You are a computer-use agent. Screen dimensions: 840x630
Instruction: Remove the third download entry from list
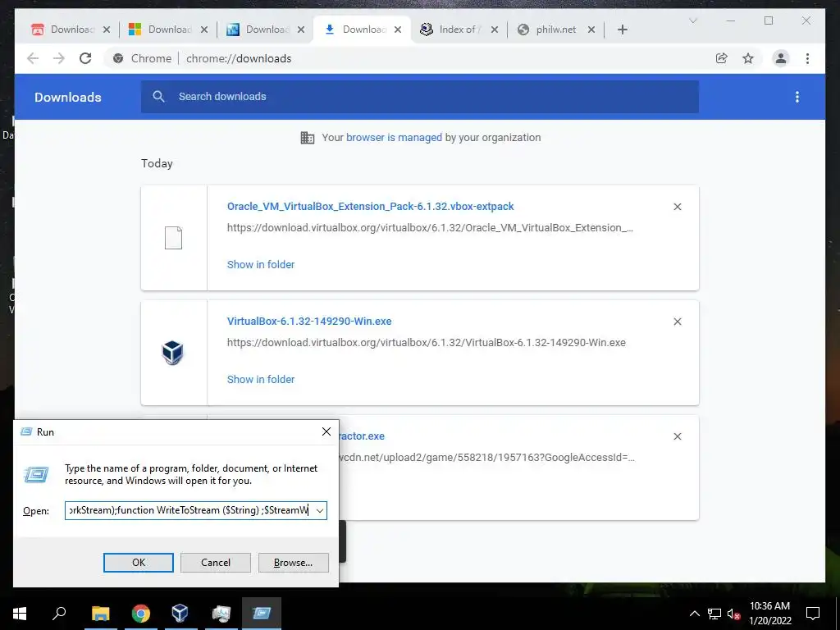[677, 436]
